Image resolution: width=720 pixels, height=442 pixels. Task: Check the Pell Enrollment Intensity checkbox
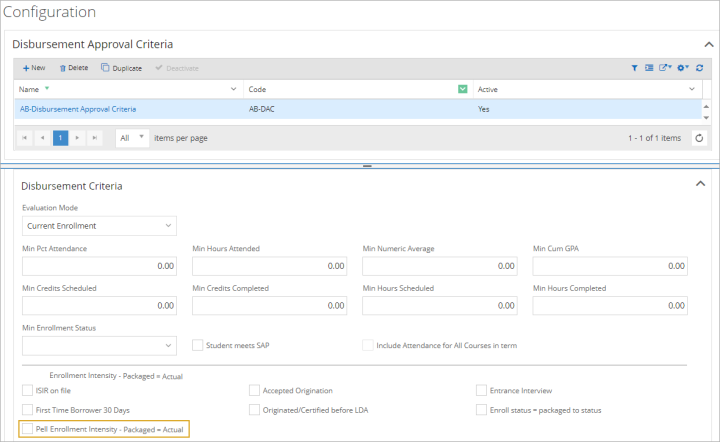[x=28, y=429]
